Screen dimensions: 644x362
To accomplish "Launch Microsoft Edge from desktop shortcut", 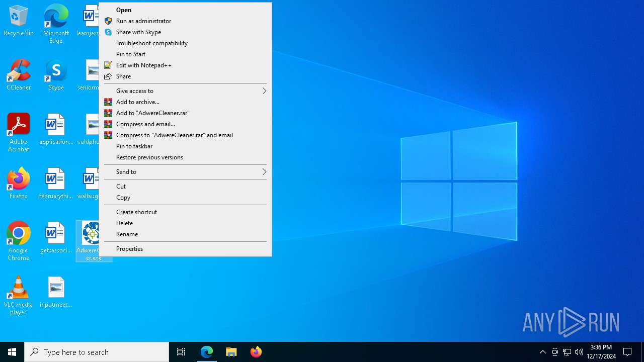I will (56, 24).
